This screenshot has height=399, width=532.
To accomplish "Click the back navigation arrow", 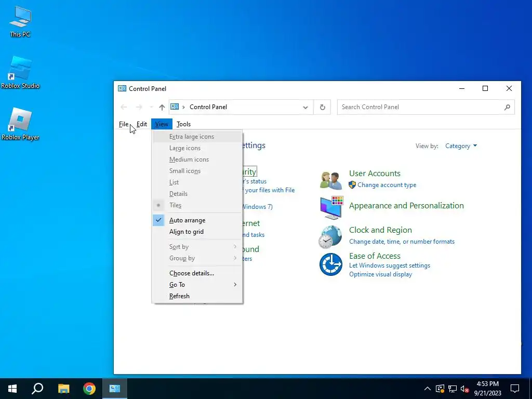I will (124, 107).
